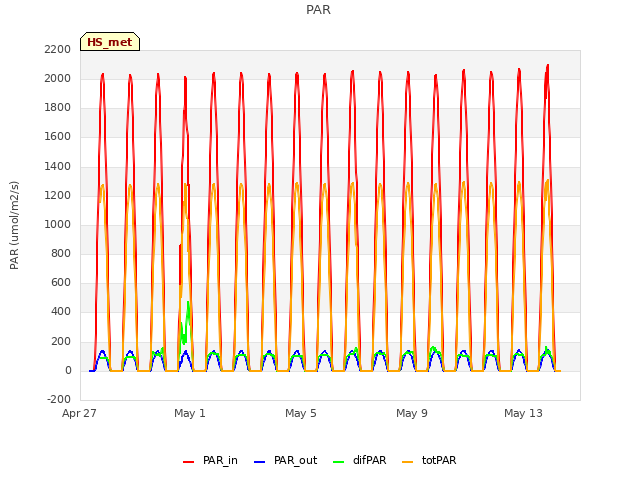This screenshot has height=480, width=640.
Task: Click the 600 y-axis tick label
Action: 61,282
